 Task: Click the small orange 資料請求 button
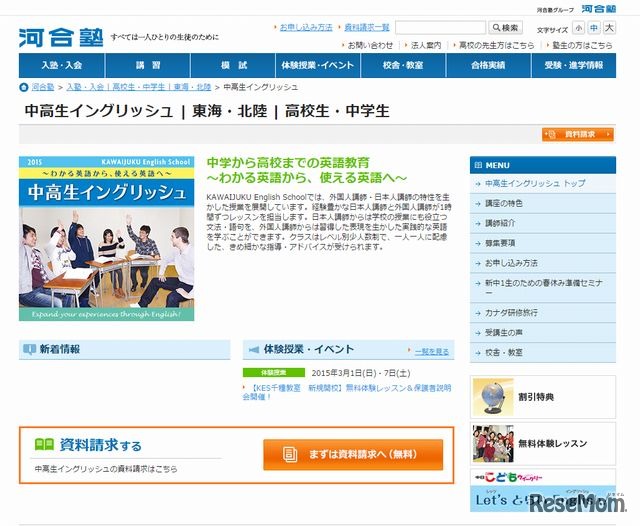pyautogui.click(x=578, y=134)
